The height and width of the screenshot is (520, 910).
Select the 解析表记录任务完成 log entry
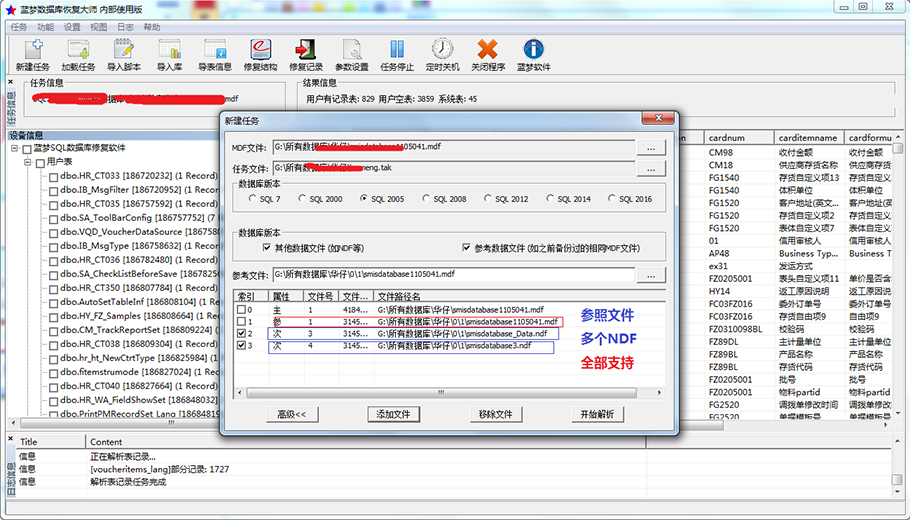128,482
